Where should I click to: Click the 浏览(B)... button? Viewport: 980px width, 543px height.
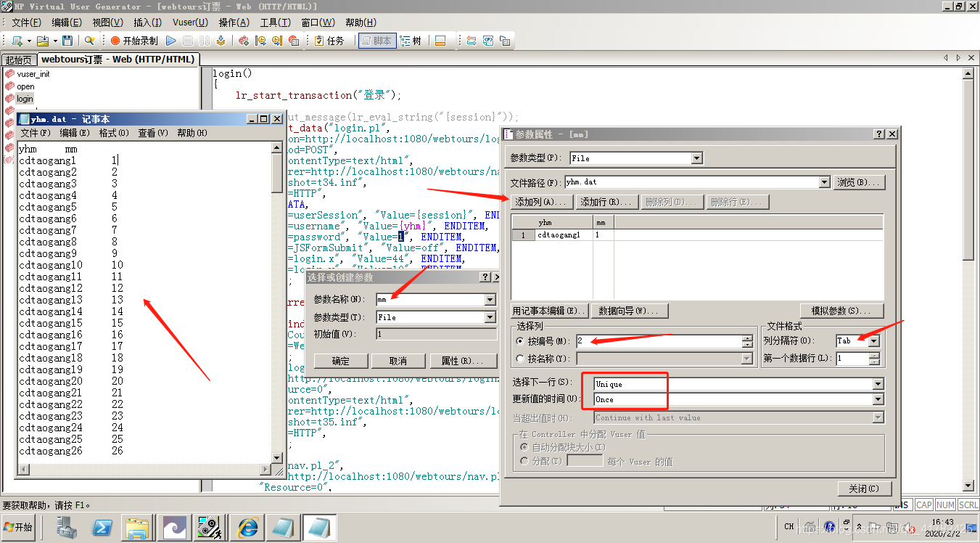(859, 183)
